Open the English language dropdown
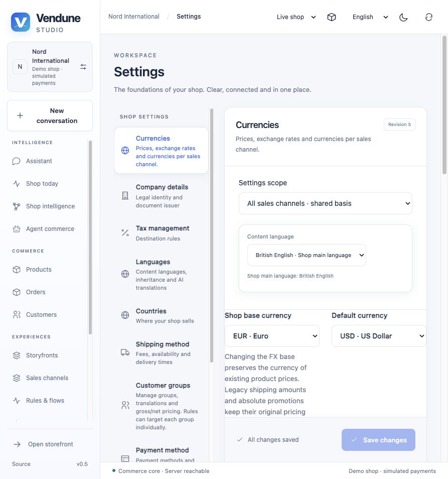 coord(370,17)
